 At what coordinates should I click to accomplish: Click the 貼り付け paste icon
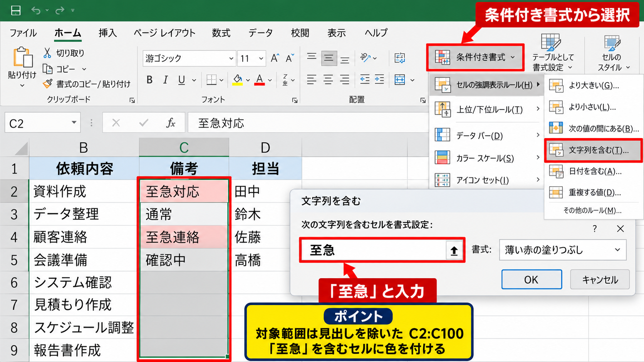(x=22, y=58)
